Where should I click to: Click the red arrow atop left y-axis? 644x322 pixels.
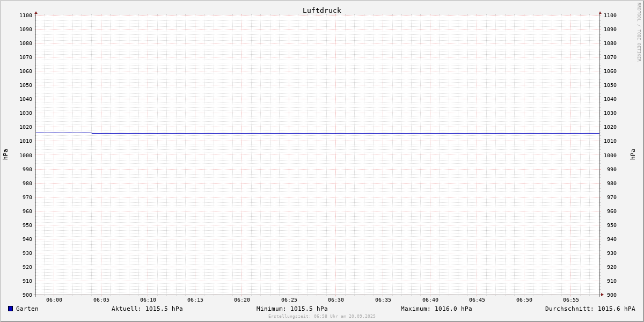[36, 12]
